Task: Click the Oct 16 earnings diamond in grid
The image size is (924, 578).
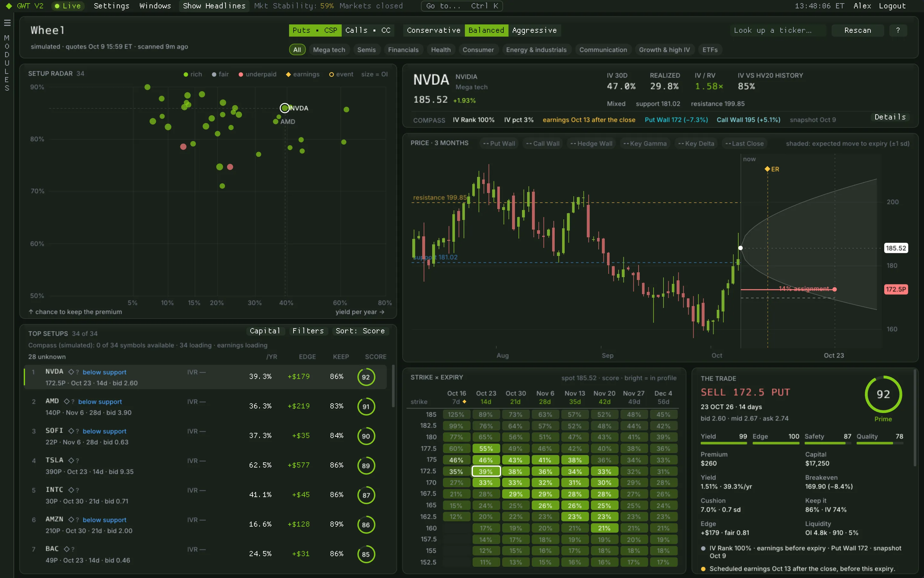Action: 464,401
